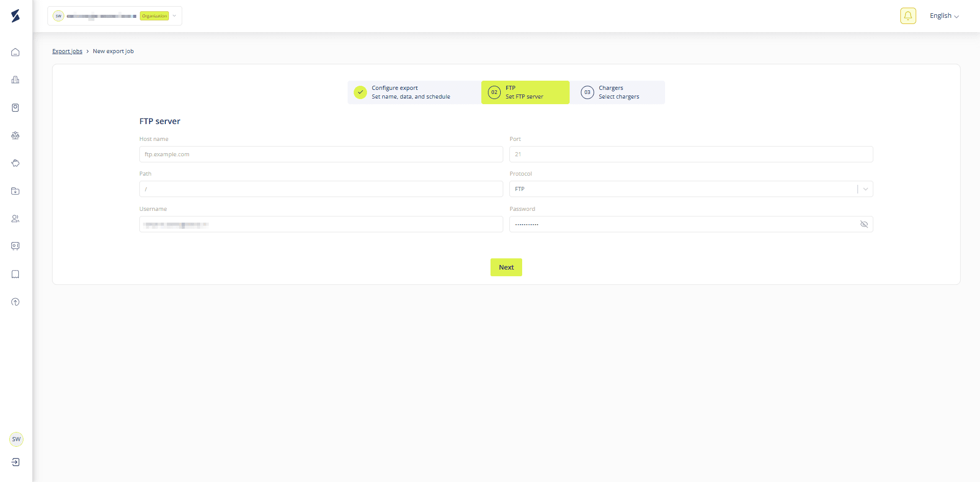Open the Home dashboard icon
Image resolution: width=980 pixels, height=482 pixels.
click(x=15, y=52)
